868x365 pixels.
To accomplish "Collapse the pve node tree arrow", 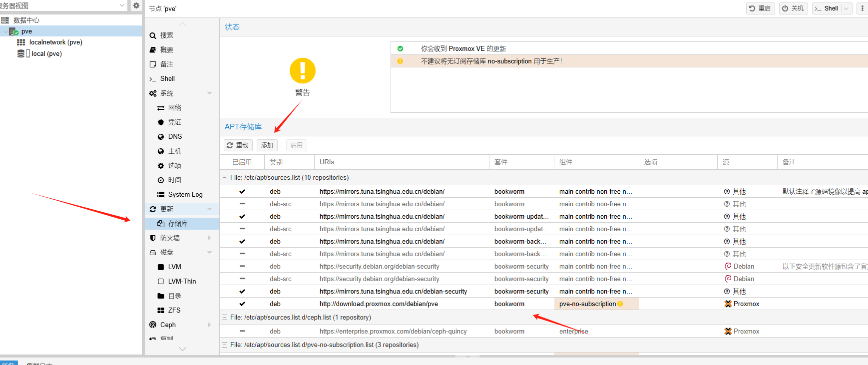I will click(5, 31).
